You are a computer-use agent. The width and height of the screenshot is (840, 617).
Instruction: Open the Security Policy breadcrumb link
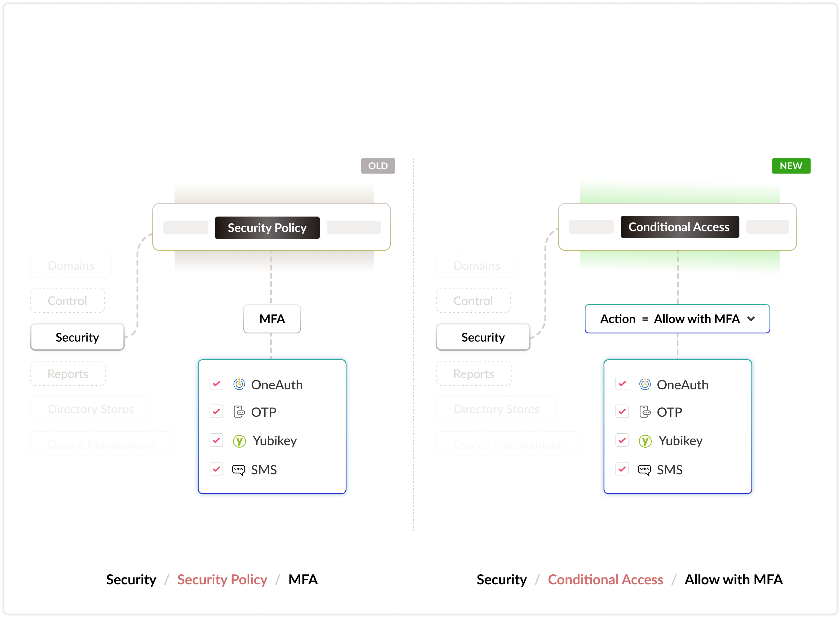(x=222, y=580)
